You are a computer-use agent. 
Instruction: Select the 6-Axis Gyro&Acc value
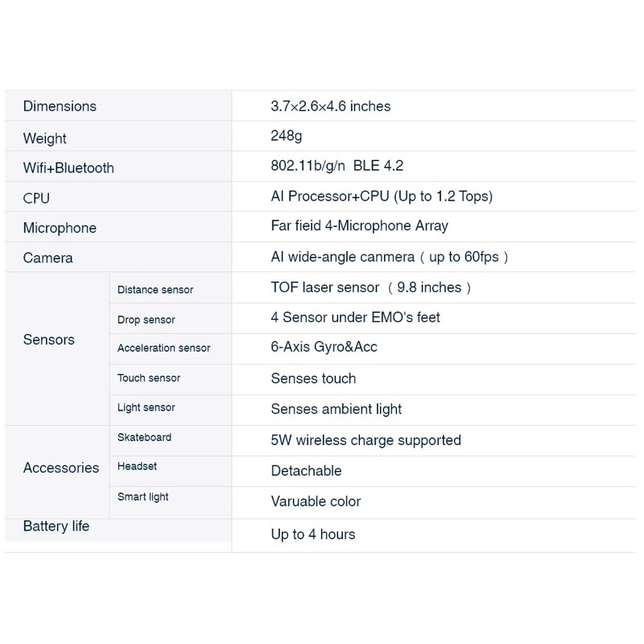pyautogui.click(x=324, y=347)
